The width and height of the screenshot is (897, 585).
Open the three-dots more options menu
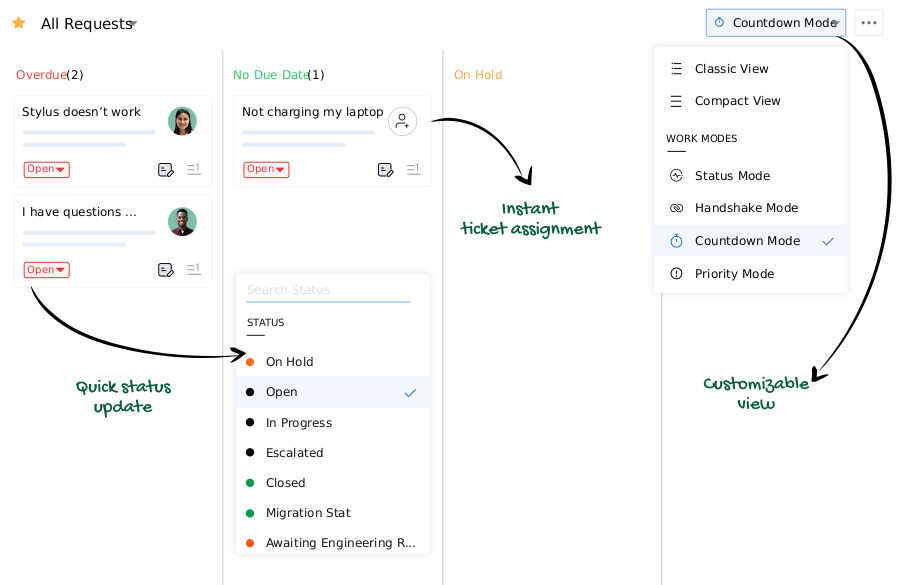click(x=868, y=23)
